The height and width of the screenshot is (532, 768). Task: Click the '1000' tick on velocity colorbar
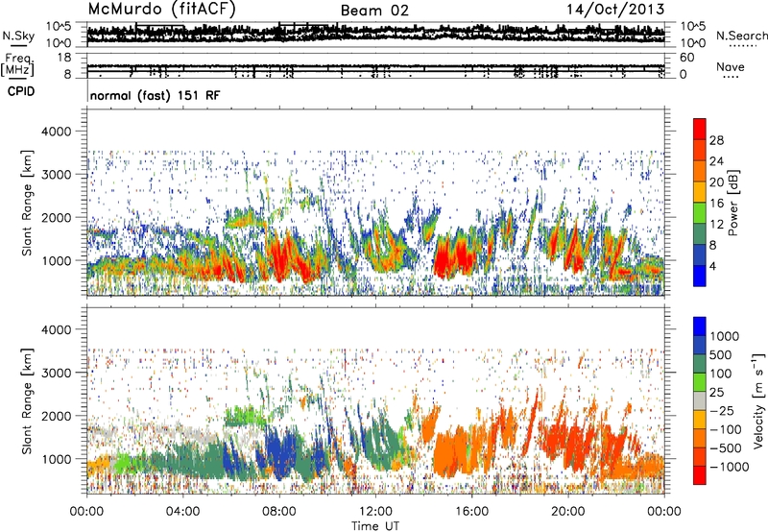(724, 336)
